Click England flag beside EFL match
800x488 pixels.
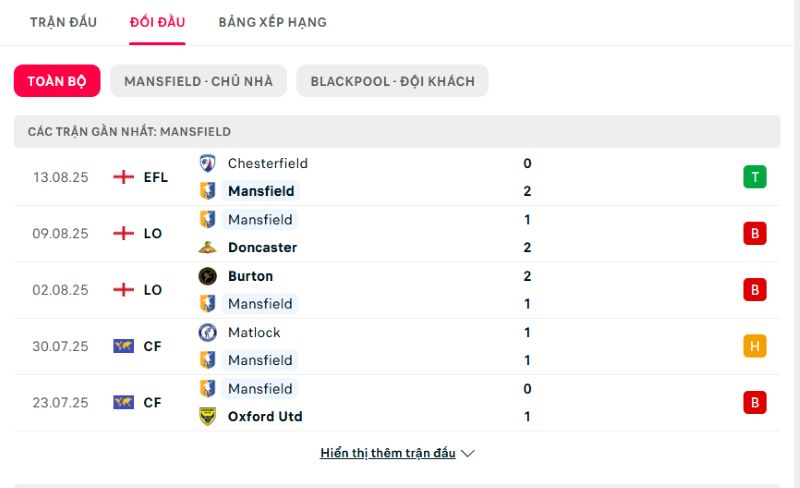[123, 177]
